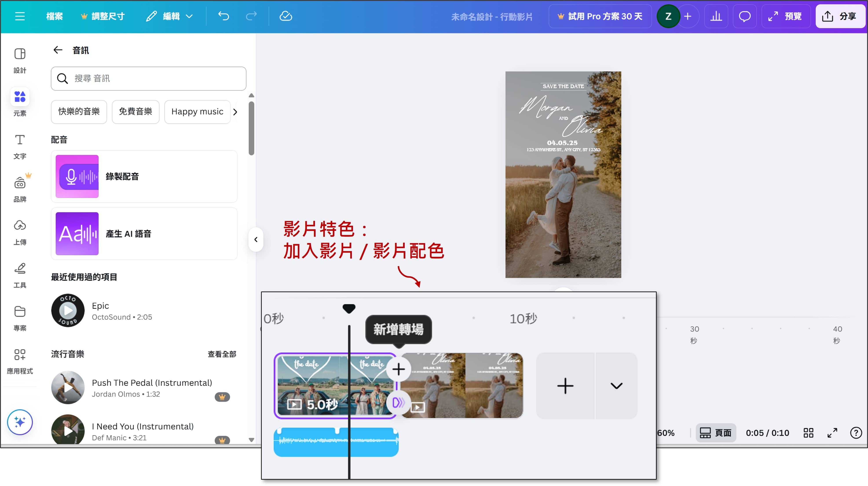Open the add page options chevron
The image size is (868, 486).
616,386
